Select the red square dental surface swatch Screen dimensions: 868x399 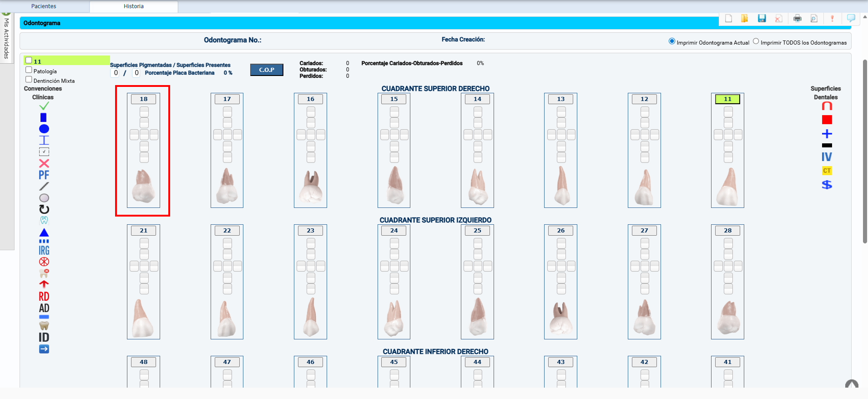click(827, 120)
